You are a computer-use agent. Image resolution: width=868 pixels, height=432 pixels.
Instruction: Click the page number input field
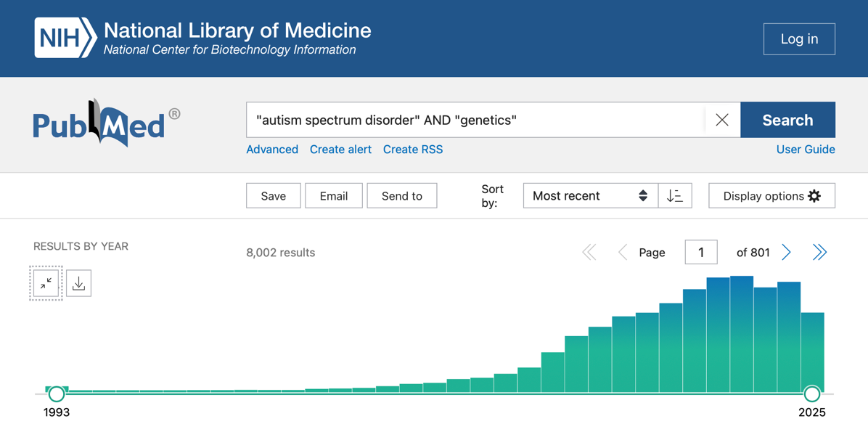[x=700, y=253]
